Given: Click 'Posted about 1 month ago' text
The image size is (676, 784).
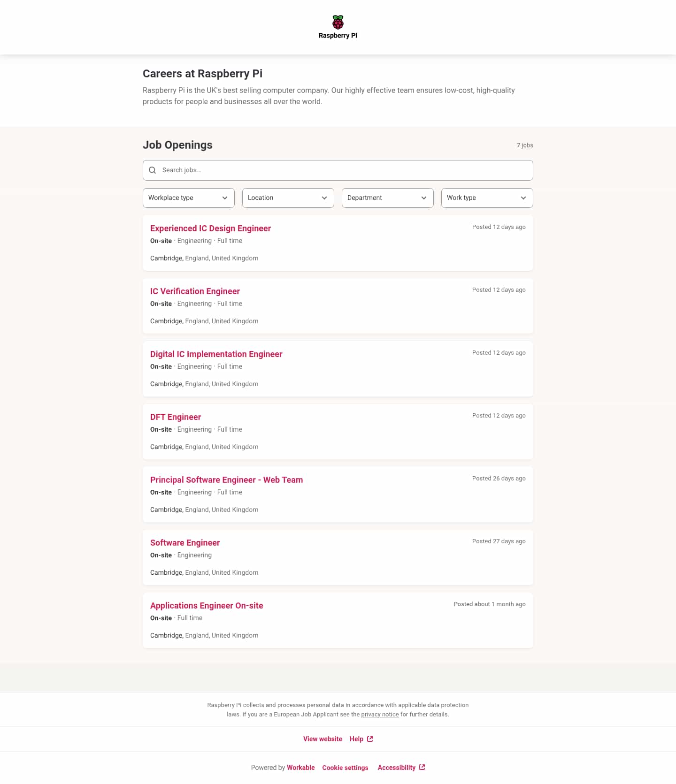Looking at the screenshot, I should [x=490, y=604].
